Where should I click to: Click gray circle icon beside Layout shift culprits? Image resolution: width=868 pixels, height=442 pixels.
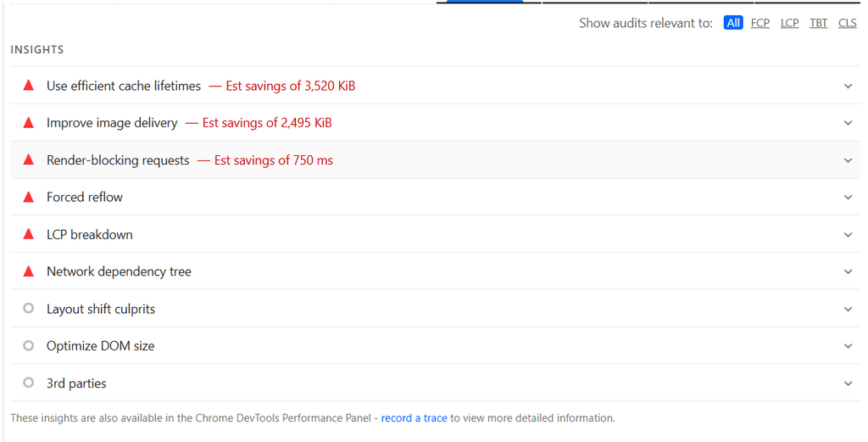pos(29,308)
